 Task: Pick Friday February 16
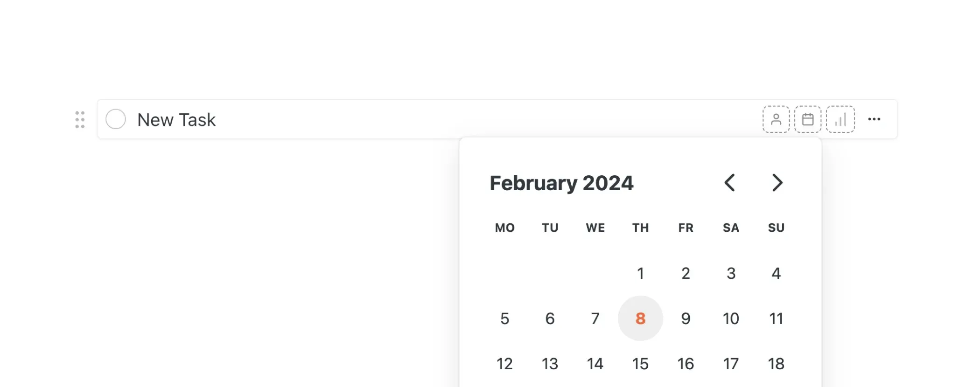(686, 364)
